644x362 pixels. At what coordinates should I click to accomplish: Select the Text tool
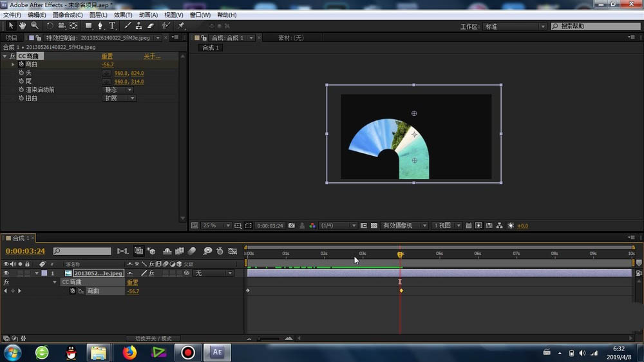112,26
